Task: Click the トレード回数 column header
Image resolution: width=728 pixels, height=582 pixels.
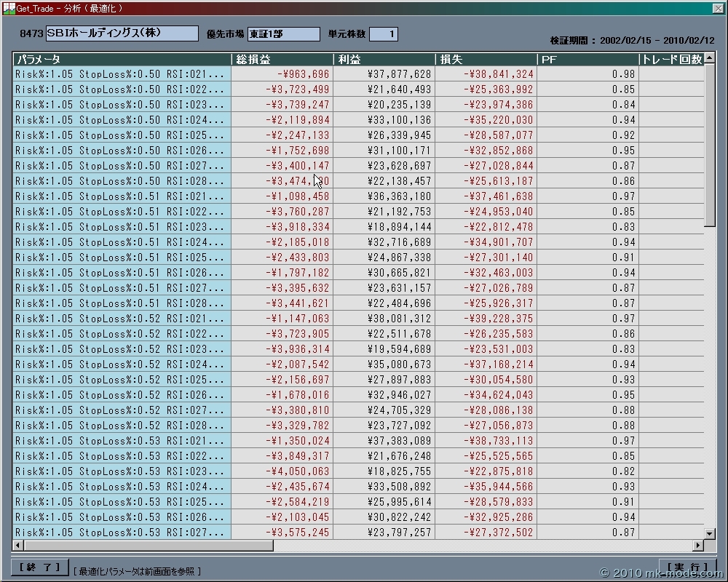Action: [x=671, y=59]
